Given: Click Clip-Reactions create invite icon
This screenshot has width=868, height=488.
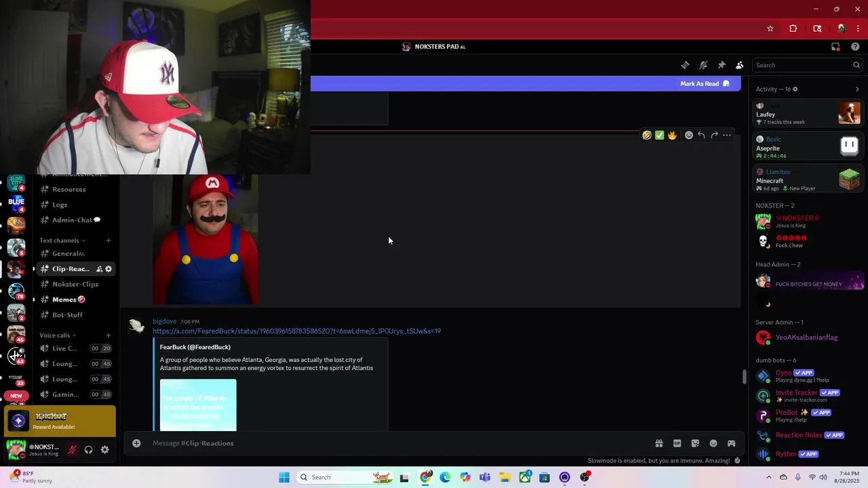Looking at the screenshot, I should point(99,269).
